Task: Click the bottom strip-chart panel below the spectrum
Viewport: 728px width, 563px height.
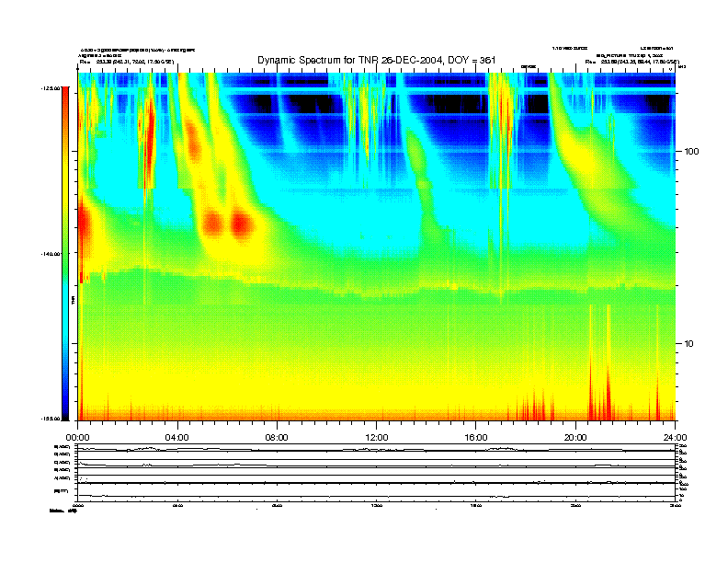Action: coord(376,492)
